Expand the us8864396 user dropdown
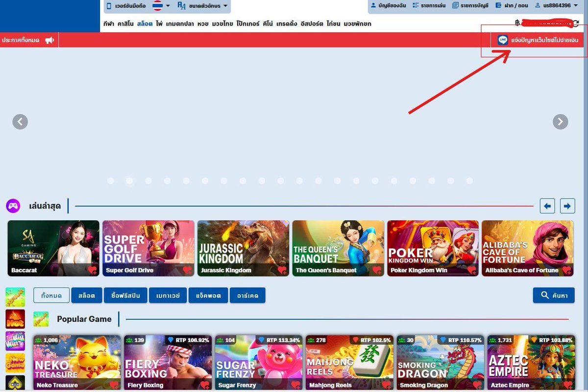The image size is (588, 392). pyautogui.click(x=556, y=6)
